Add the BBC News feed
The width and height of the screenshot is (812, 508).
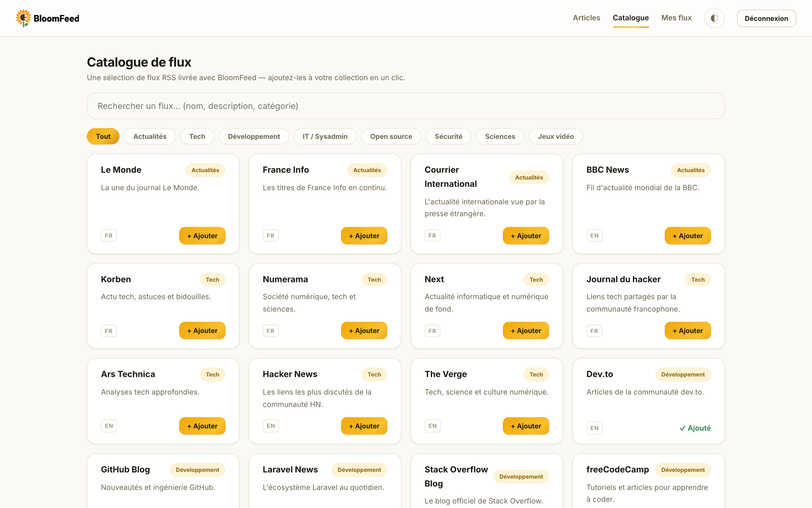tap(687, 236)
